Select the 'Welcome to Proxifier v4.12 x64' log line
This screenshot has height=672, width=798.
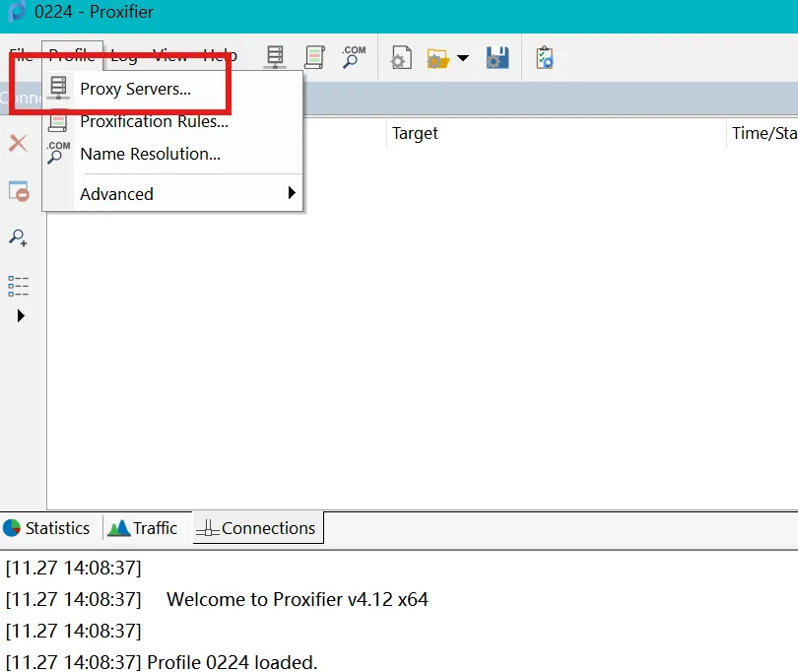coord(298,599)
